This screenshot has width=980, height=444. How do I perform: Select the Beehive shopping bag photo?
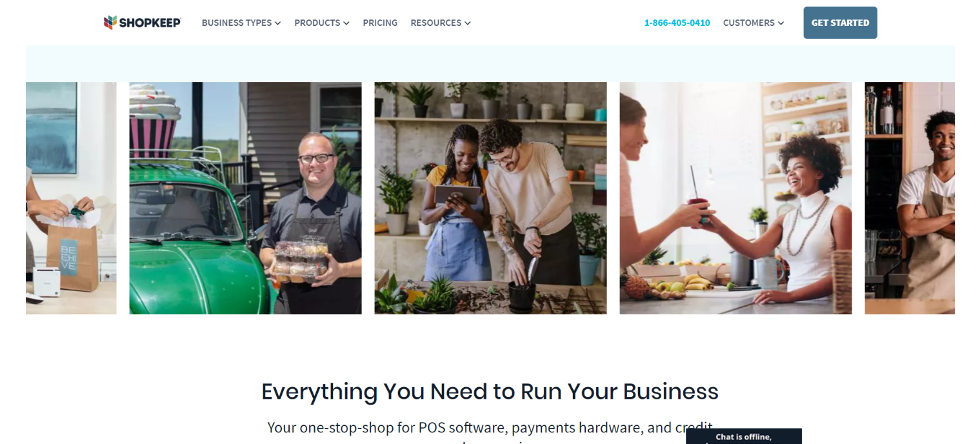[71, 198]
